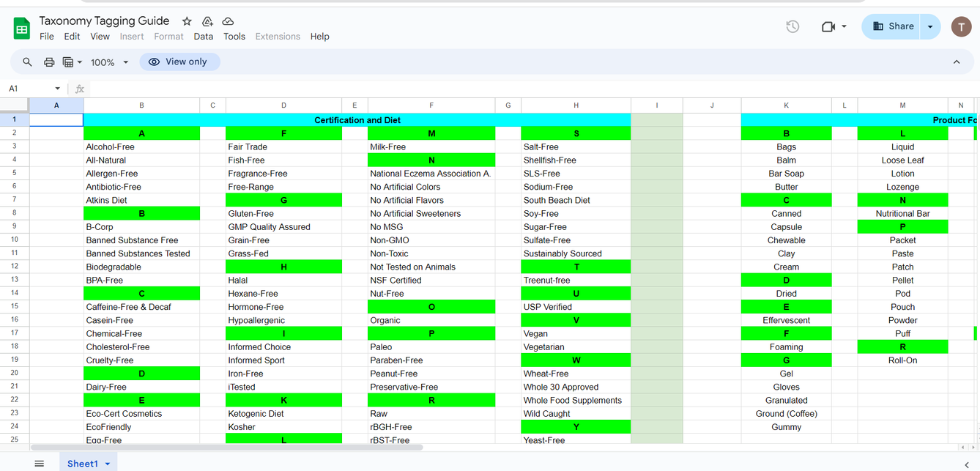Open the Google Sheets home icon

pos(22,29)
